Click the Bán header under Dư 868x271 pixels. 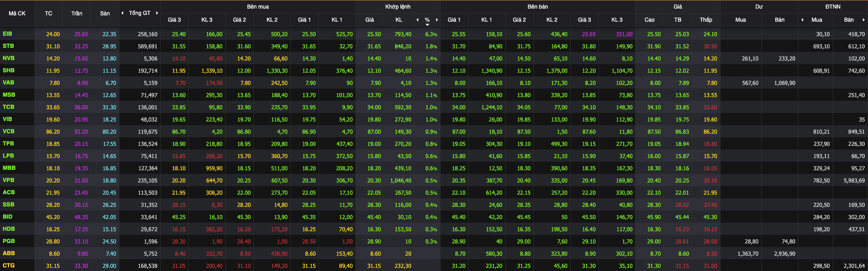780,20
